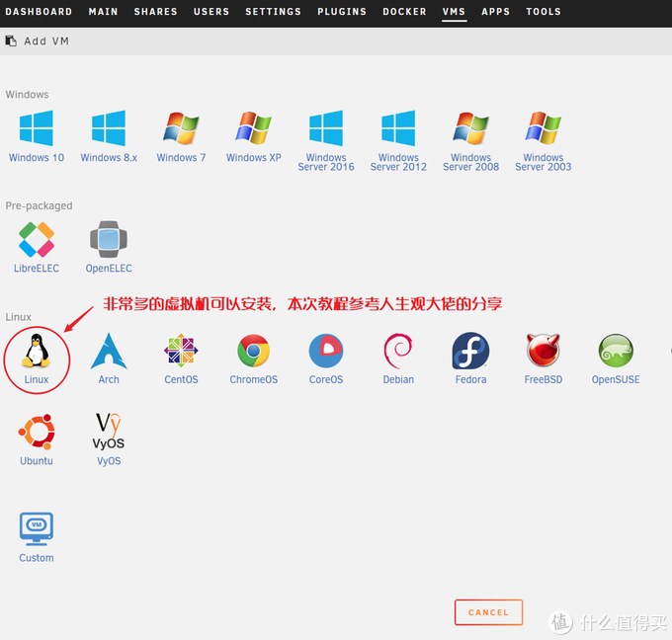Pick the VyOS template icon

click(109, 432)
